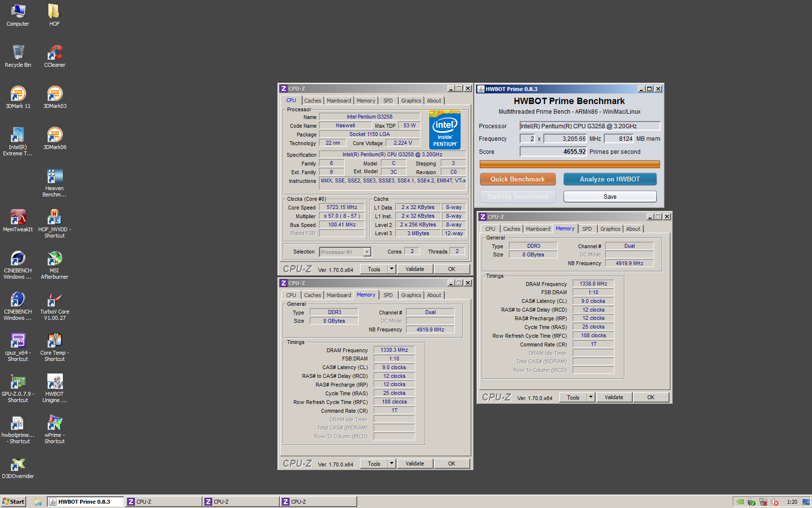Open GPU-Z.0.7.9 shortcut icon
The height and width of the screenshot is (508, 812).
18,388
